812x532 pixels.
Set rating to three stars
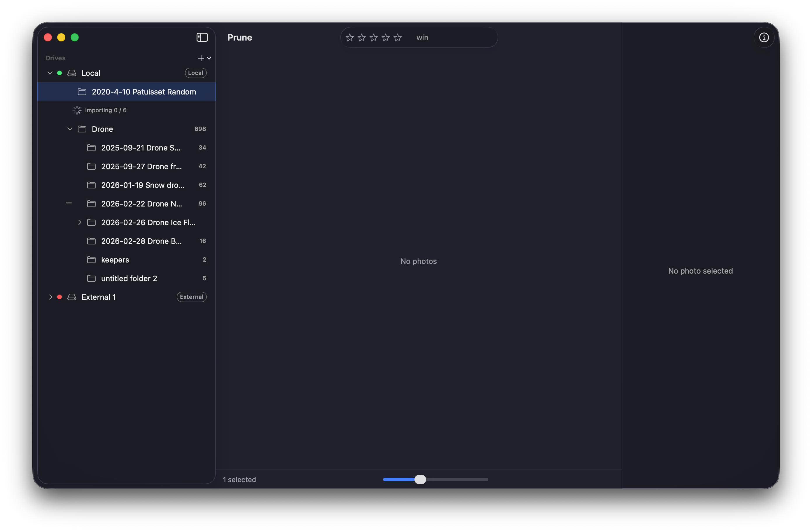click(373, 38)
